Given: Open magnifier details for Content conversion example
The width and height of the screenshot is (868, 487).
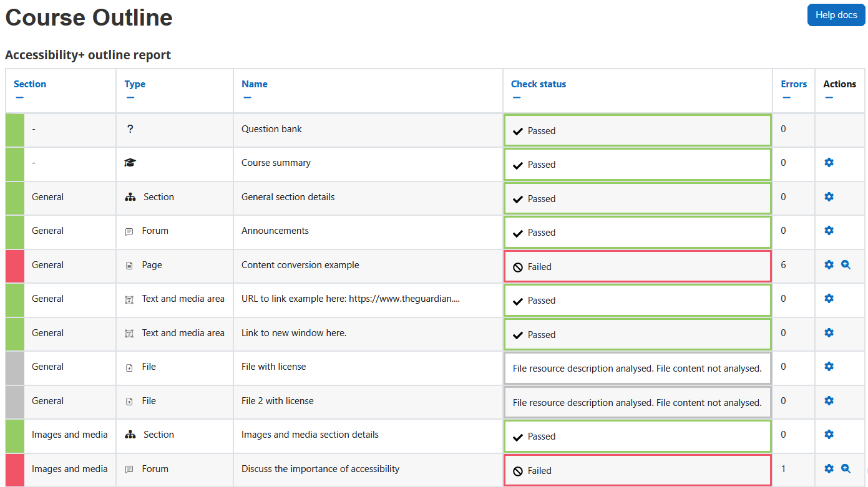Looking at the screenshot, I should [x=846, y=265].
